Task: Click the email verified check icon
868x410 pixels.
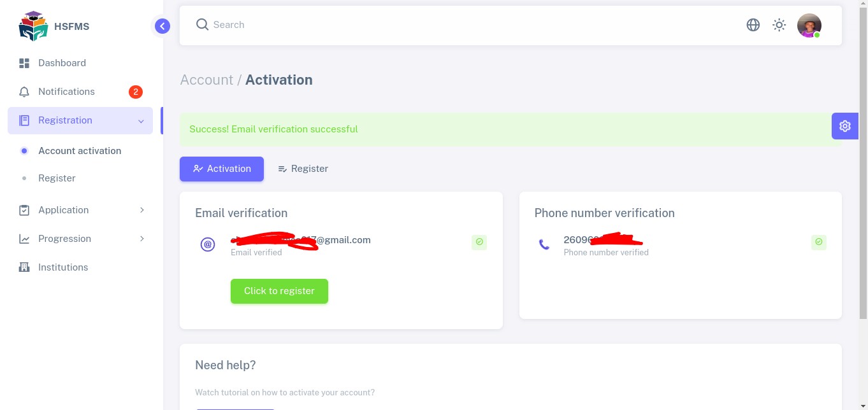Action: coord(479,242)
